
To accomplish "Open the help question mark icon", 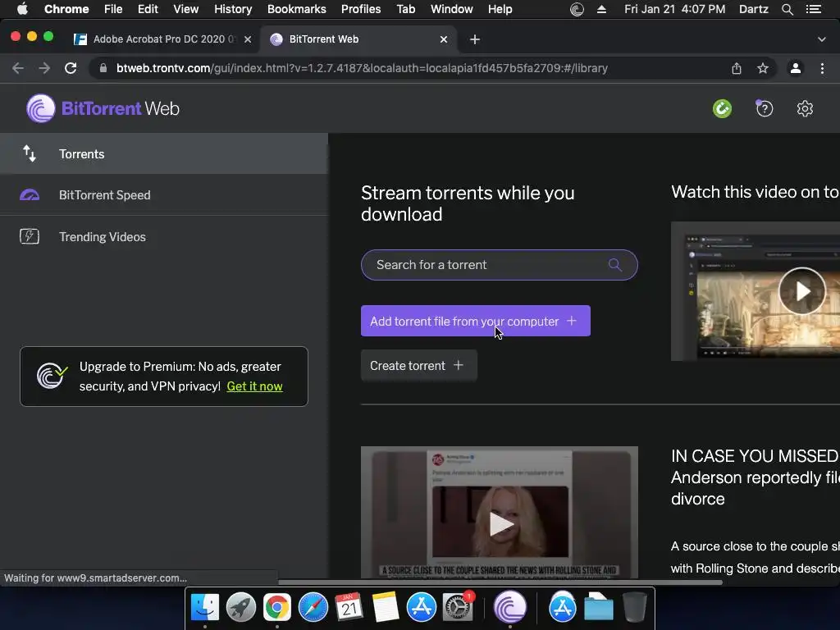I will (765, 109).
